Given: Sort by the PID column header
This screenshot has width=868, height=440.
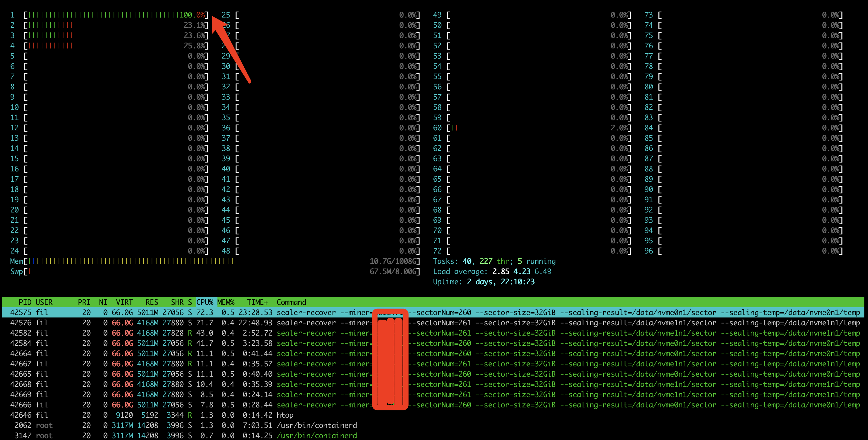Looking at the screenshot, I should (25, 302).
